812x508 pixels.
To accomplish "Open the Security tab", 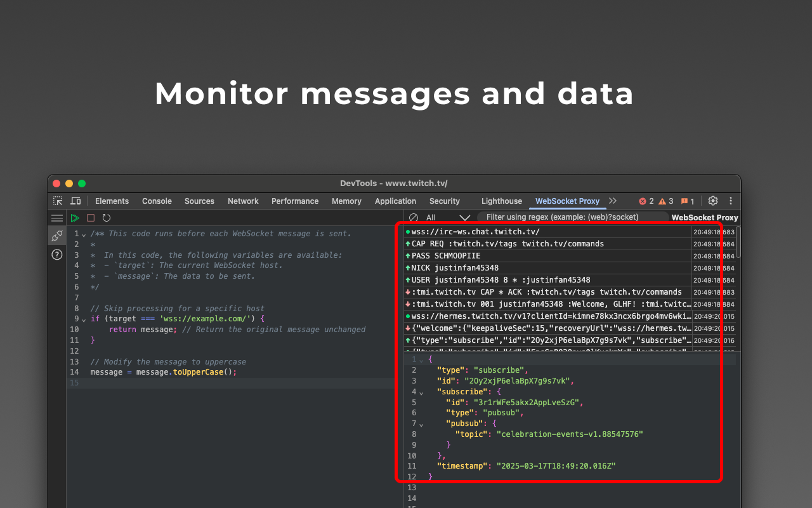I will 444,201.
